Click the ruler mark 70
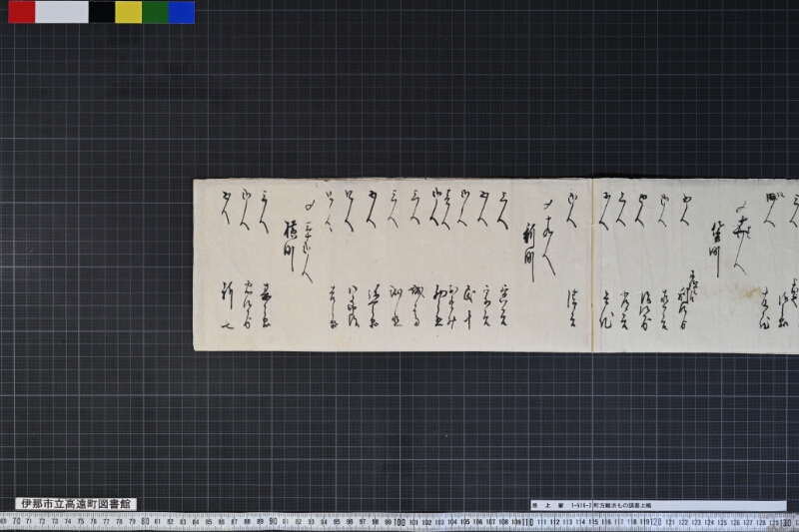The height and width of the screenshot is (532, 799). 16,522
